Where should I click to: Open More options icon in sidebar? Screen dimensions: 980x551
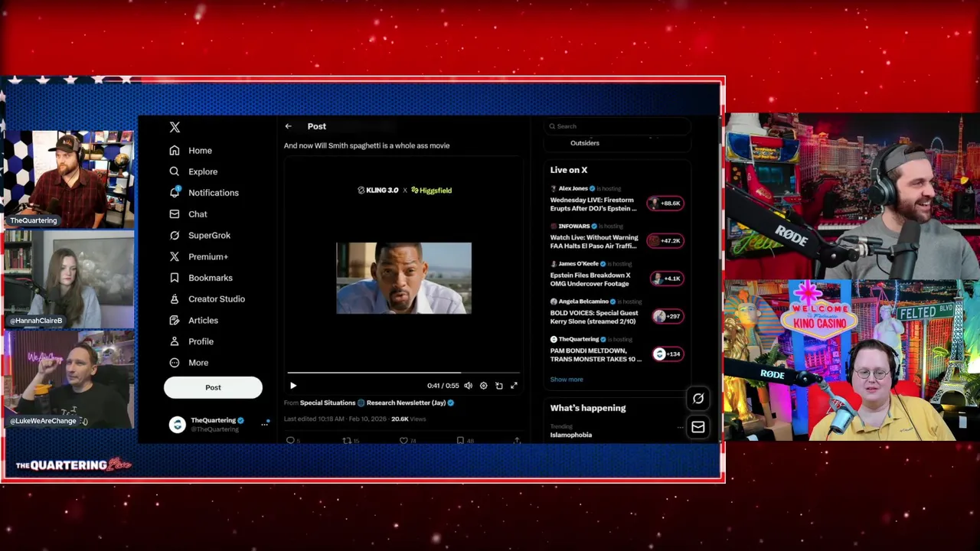tap(175, 363)
